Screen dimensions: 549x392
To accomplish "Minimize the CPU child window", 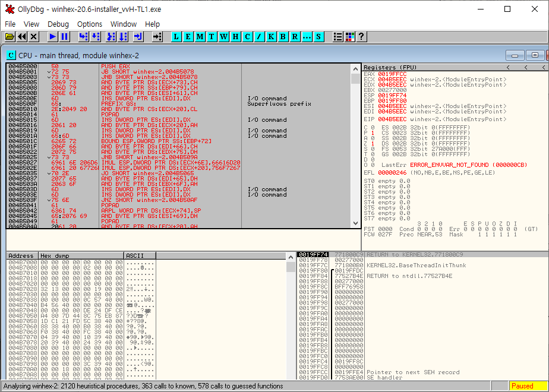I will tap(515, 55).
